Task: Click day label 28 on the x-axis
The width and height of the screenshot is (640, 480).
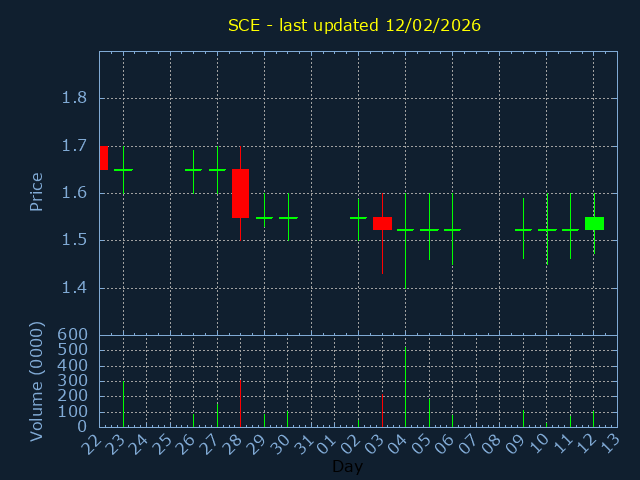Action: pos(236,443)
